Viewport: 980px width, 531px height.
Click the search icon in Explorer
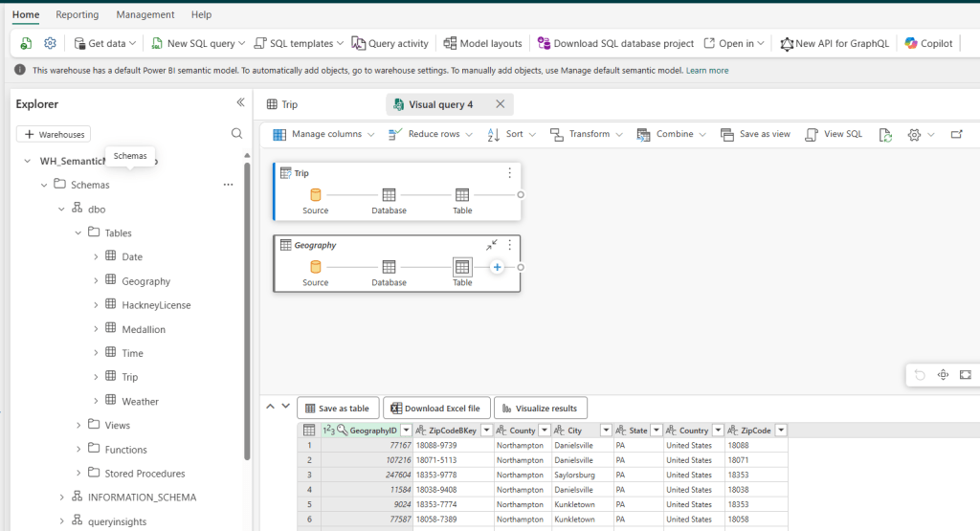click(237, 134)
